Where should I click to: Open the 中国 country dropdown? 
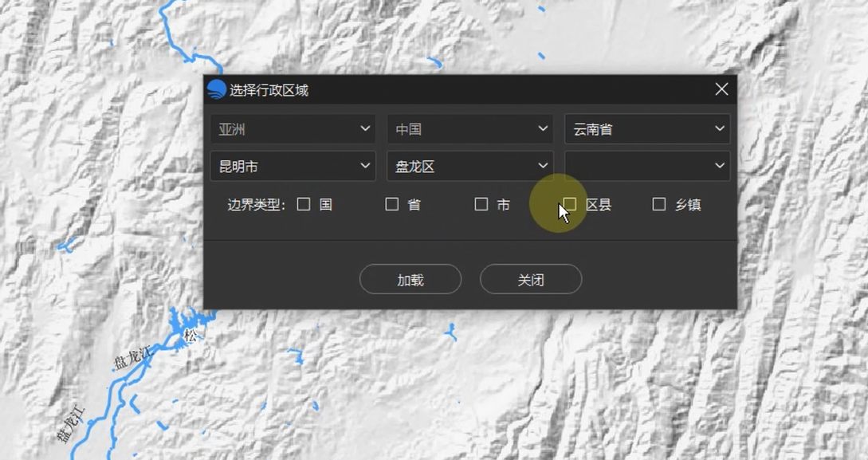[x=470, y=129]
